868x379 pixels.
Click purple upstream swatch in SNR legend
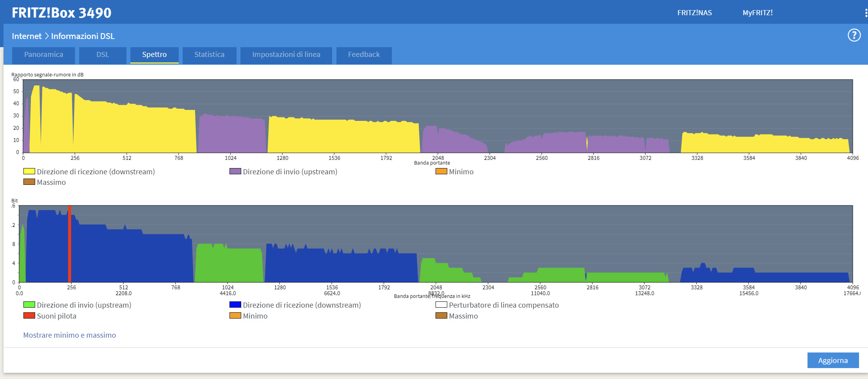(235, 171)
